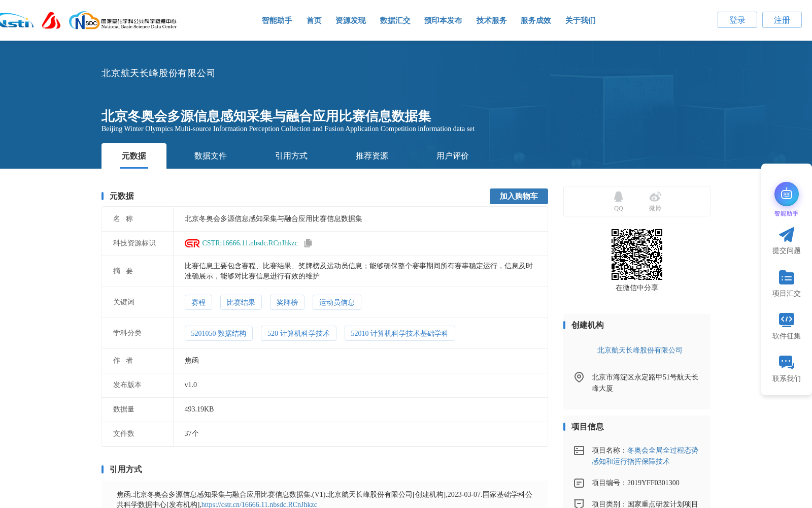Click the project category icon

coord(579,504)
